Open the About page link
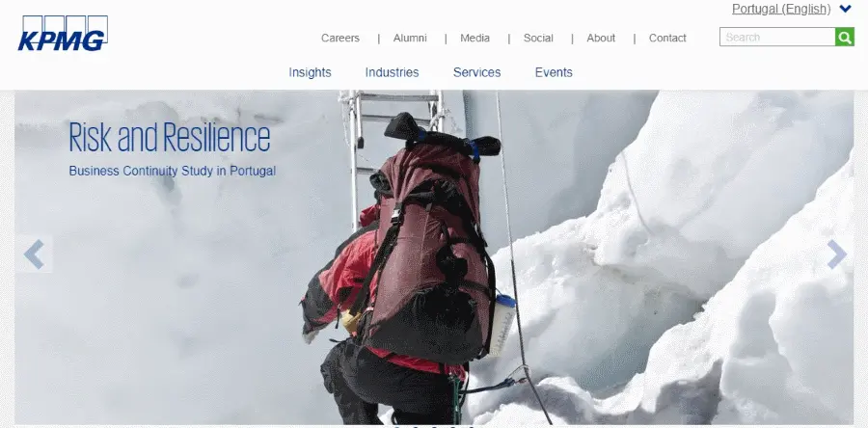The image size is (868, 428). (x=601, y=39)
